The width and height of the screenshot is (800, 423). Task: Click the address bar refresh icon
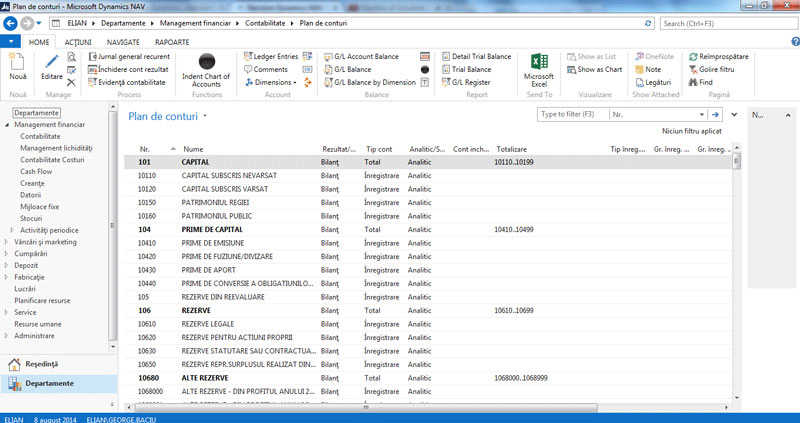[648, 23]
